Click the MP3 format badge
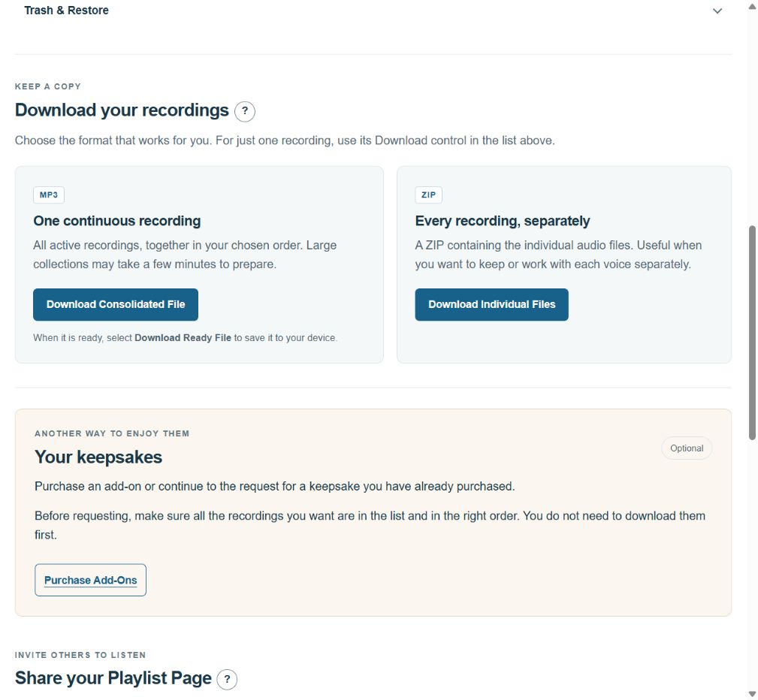The height and width of the screenshot is (700, 758). pyautogui.click(x=49, y=195)
